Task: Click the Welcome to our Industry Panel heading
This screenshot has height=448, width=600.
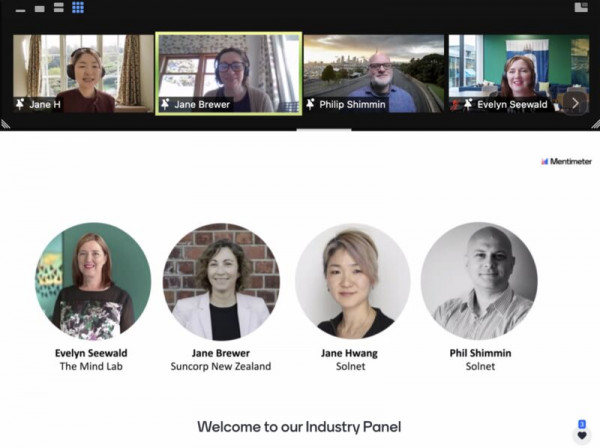Action: [x=299, y=427]
